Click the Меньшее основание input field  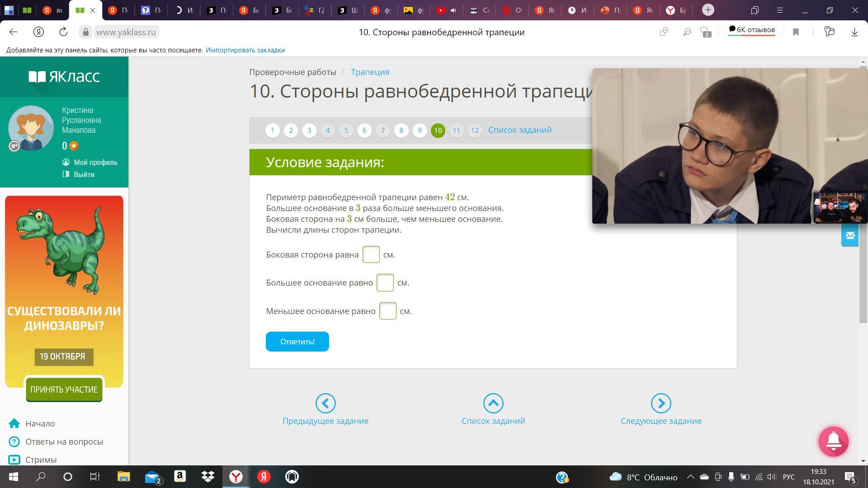387,311
